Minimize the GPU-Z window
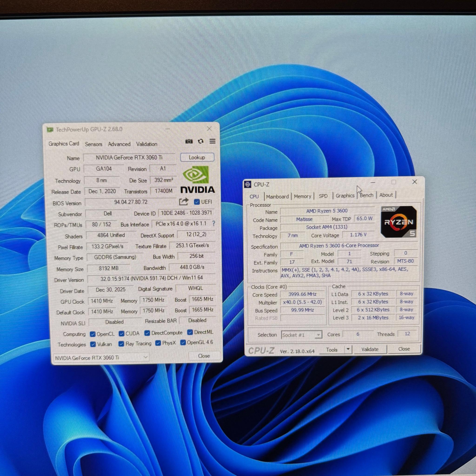Image resolution: width=476 pixels, height=476 pixels. 168,129
